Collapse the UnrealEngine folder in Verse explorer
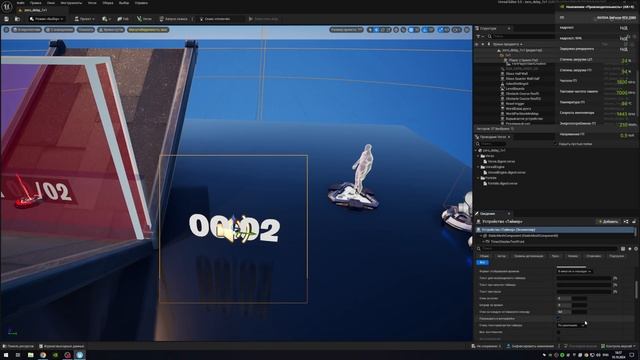The image size is (640, 360). pos(479,167)
